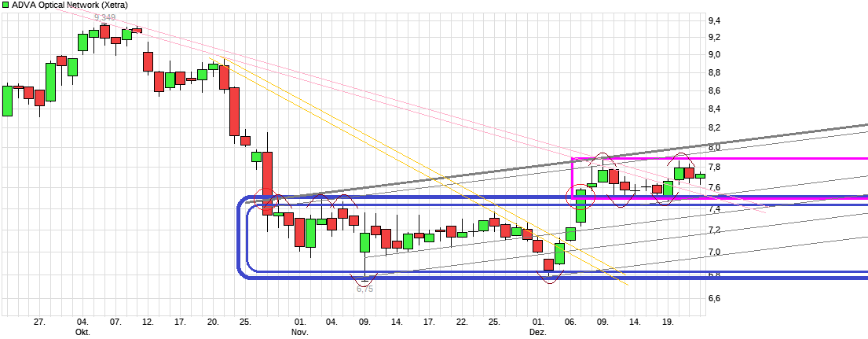Select the 7,6 price axis label
The width and height of the screenshot is (868, 339).
pyautogui.click(x=715, y=187)
